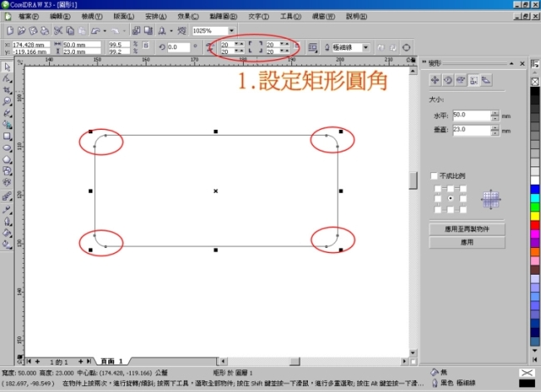This screenshot has height=392, width=541.
Task: Click the Copy icon on toolbar
Action: click(70, 31)
